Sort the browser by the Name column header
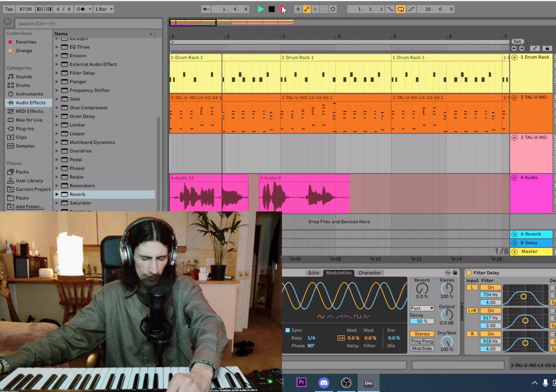This screenshot has width=556, height=392. click(104, 34)
